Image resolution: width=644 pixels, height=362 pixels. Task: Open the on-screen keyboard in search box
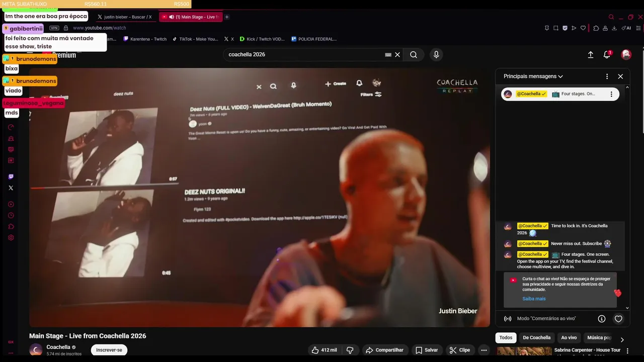388,54
